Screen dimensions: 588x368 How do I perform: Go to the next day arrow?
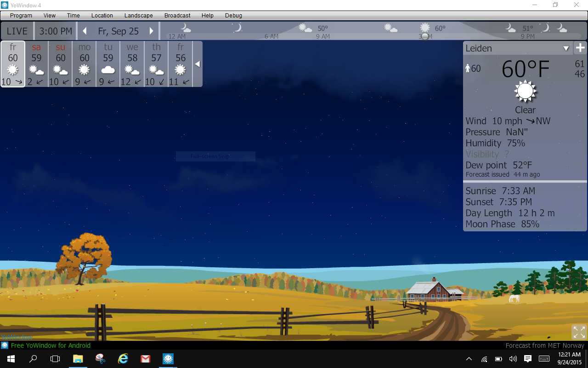[151, 31]
